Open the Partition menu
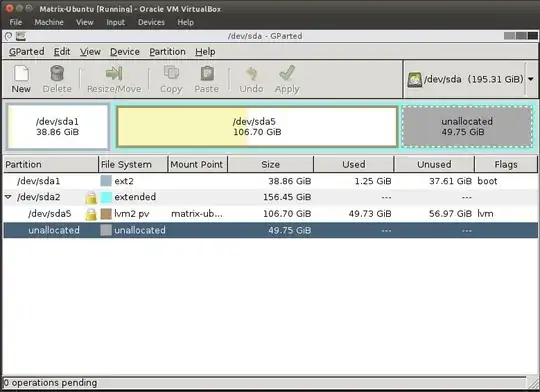Image resolution: width=540 pixels, height=392 pixels. [167, 52]
